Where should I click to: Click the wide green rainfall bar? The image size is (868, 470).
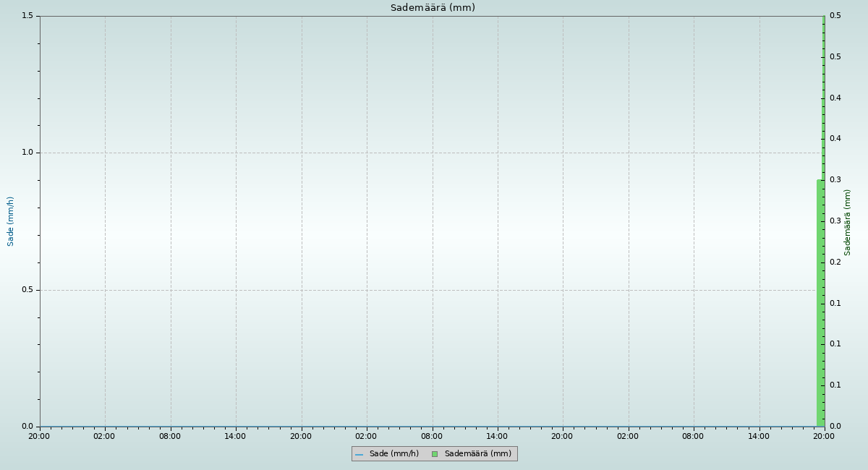(x=820, y=304)
